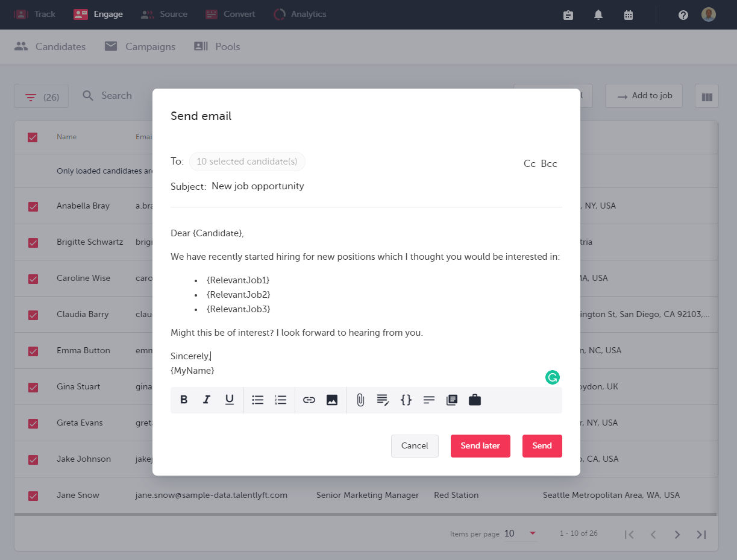Apply italic formatting to text
The image size is (737, 560).
coord(207,400)
